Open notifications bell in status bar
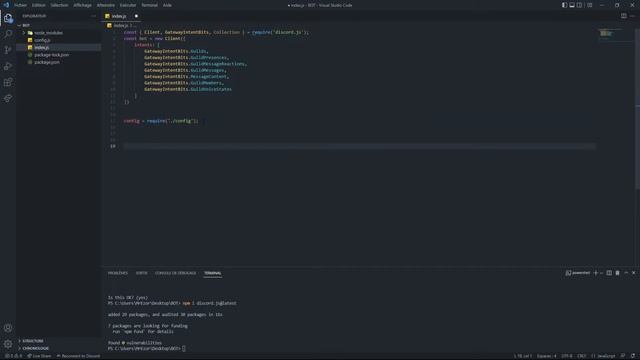Viewport: 640px width, 360px height. pos(633,356)
